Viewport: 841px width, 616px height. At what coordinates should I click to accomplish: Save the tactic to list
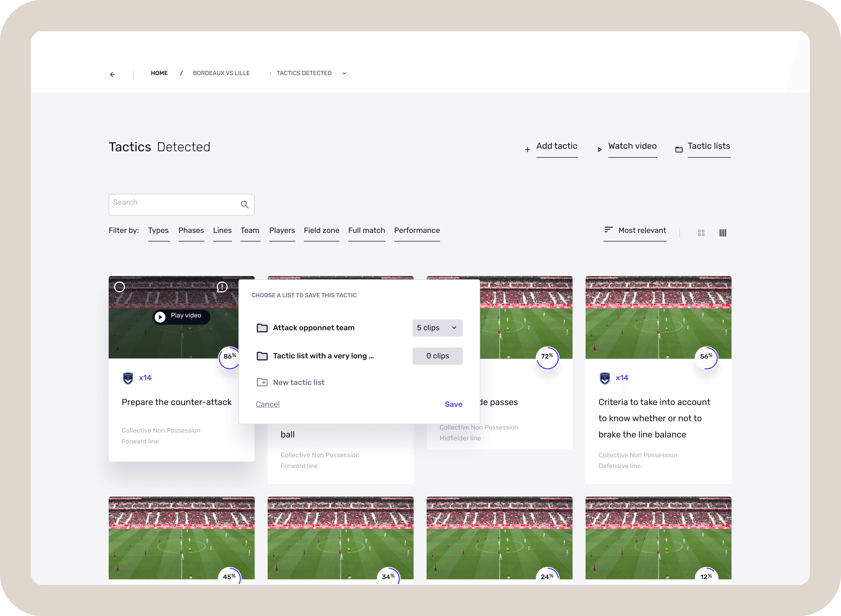[453, 404]
